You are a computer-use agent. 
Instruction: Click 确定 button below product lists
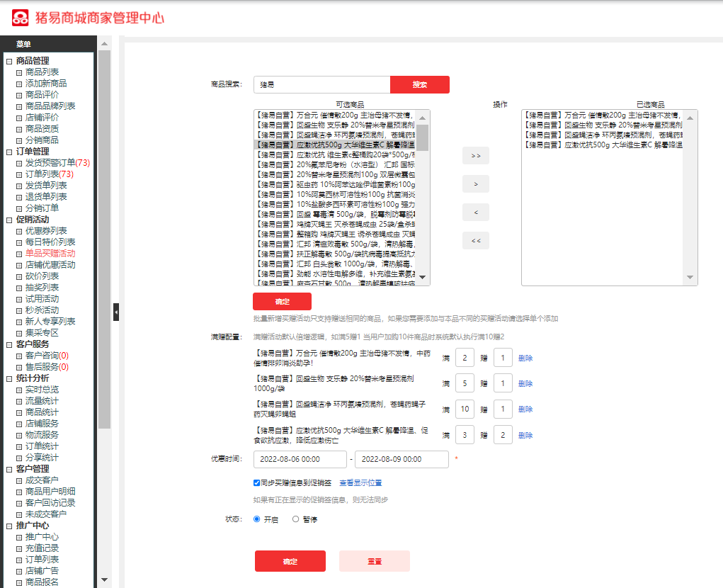pos(283,302)
